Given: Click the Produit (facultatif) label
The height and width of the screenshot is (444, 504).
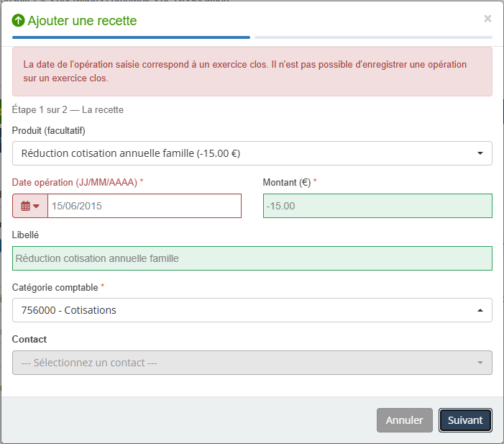Looking at the screenshot, I should (49, 131).
